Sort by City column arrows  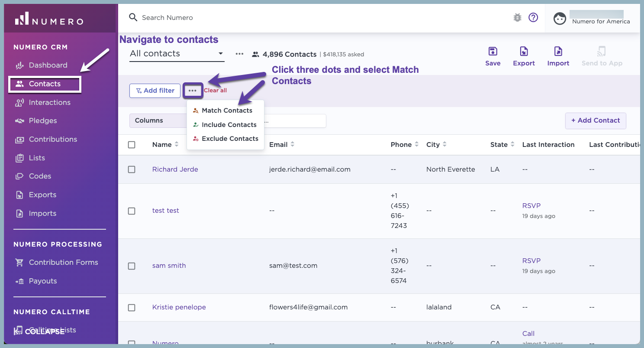(x=444, y=144)
